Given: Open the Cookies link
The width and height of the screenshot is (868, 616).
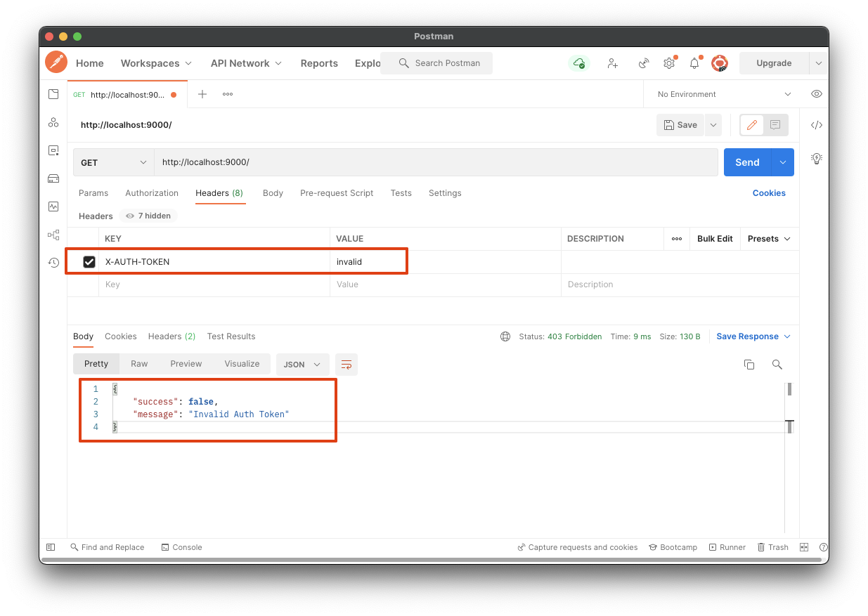Looking at the screenshot, I should 769,193.
